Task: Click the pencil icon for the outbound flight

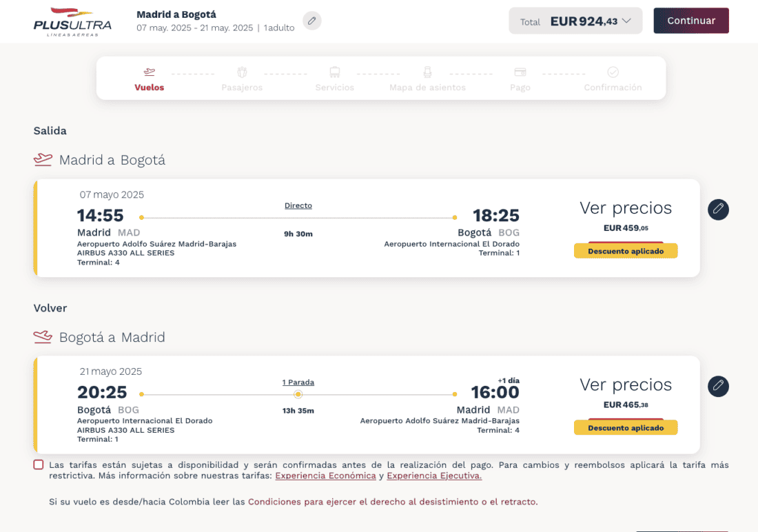Action: click(718, 209)
